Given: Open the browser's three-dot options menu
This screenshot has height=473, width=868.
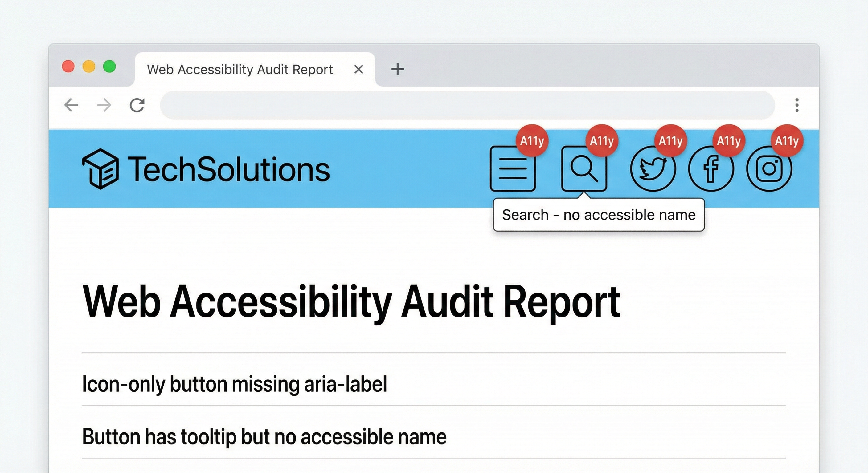Looking at the screenshot, I should (796, 105).
